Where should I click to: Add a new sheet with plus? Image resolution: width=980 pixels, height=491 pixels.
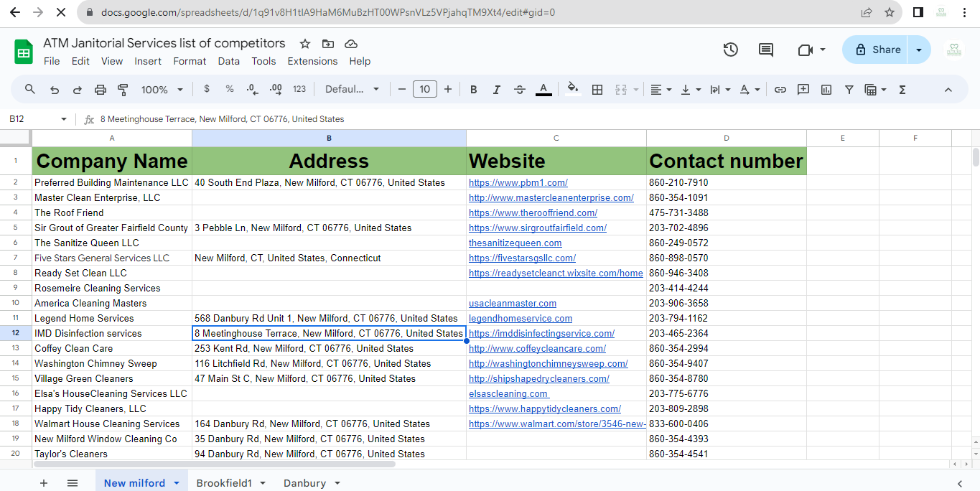point(44,483)
